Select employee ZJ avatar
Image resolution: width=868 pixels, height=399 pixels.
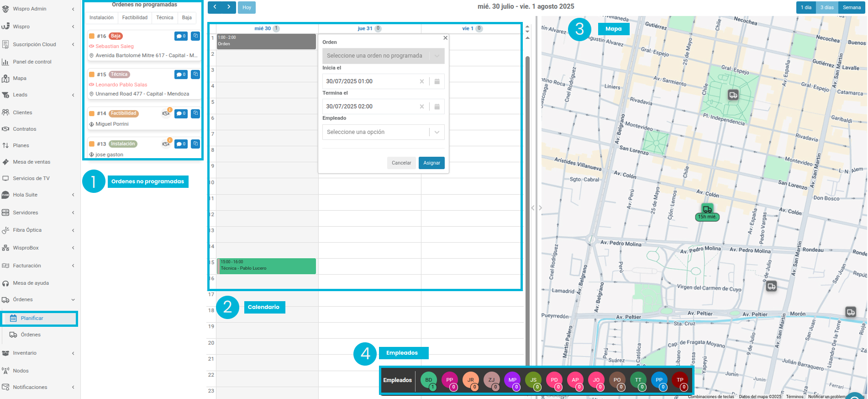point(492,380)
